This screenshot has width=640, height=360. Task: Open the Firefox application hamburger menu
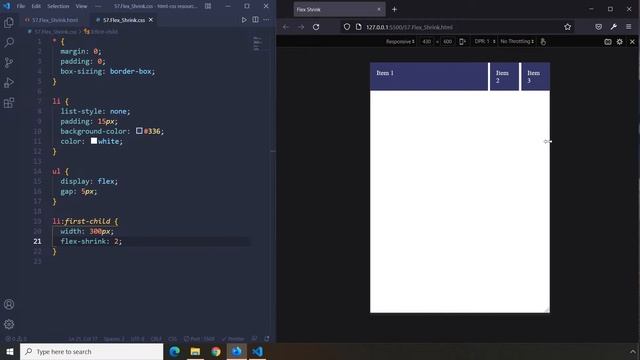pyautogui.click(x=629, y=27)
